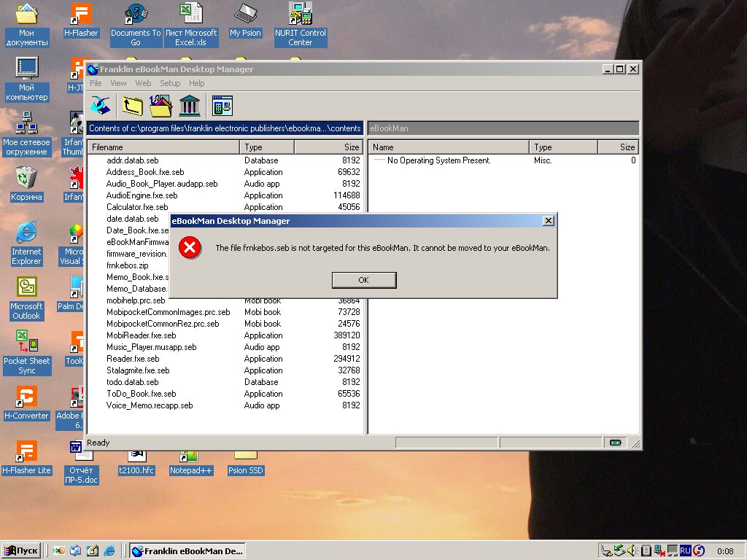Click the library building toolbar icon
The height and width of the screenshot is (560, 747).
190,106
